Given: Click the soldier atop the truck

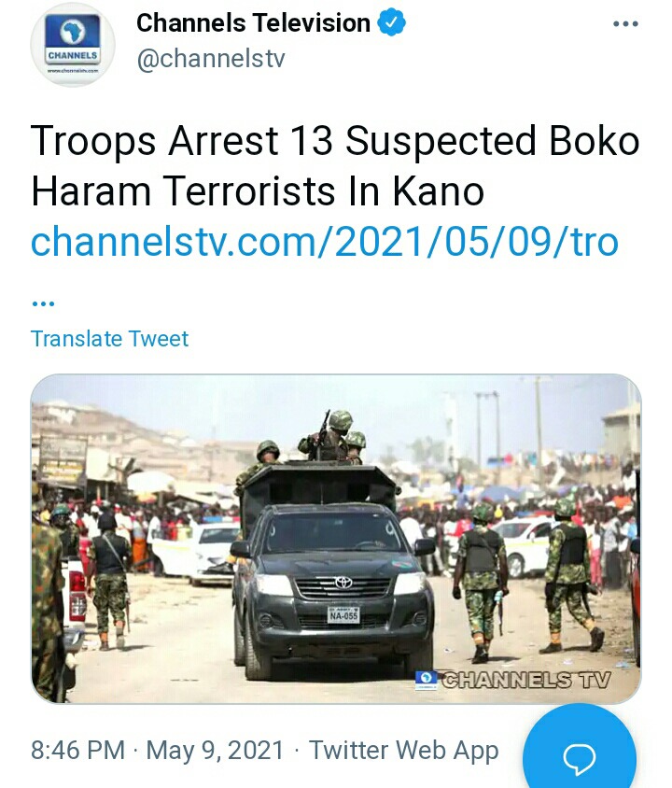Looking at the screenshot, I should click(x=330, y=436).
